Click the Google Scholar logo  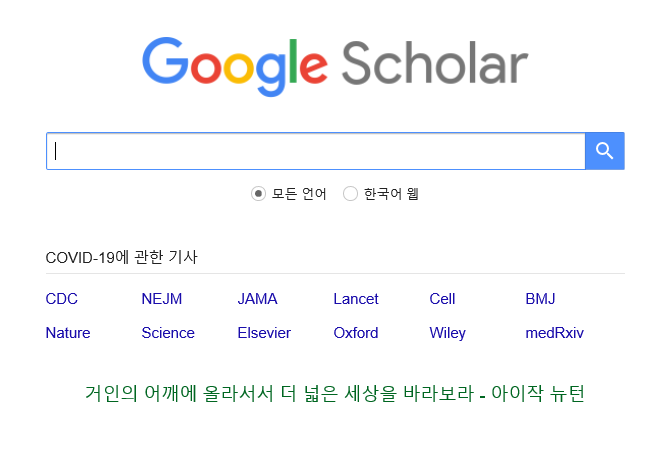point(335,66)
